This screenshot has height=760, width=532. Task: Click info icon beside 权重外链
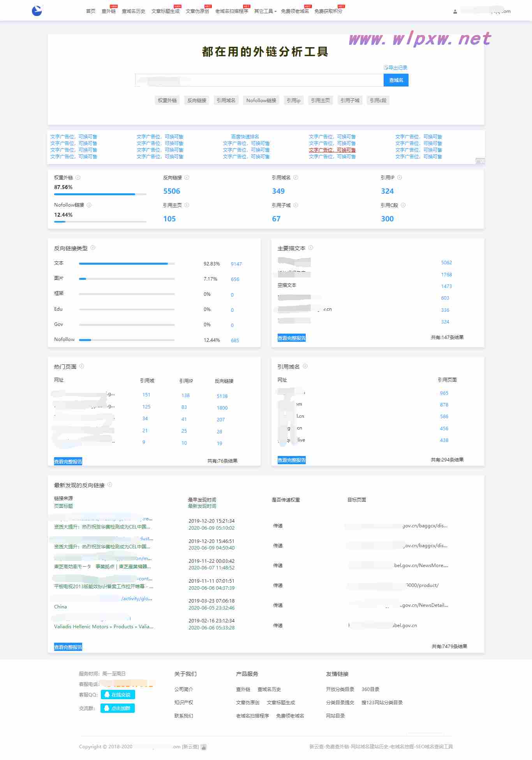pyautogui.click(x=78, y=177)
